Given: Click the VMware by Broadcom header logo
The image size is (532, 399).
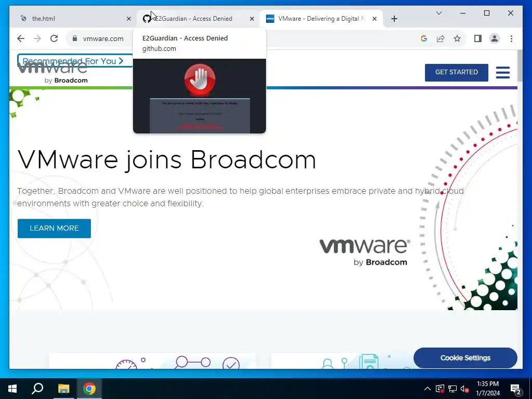Looking at the screenshot, I should [x=52, y=73].
